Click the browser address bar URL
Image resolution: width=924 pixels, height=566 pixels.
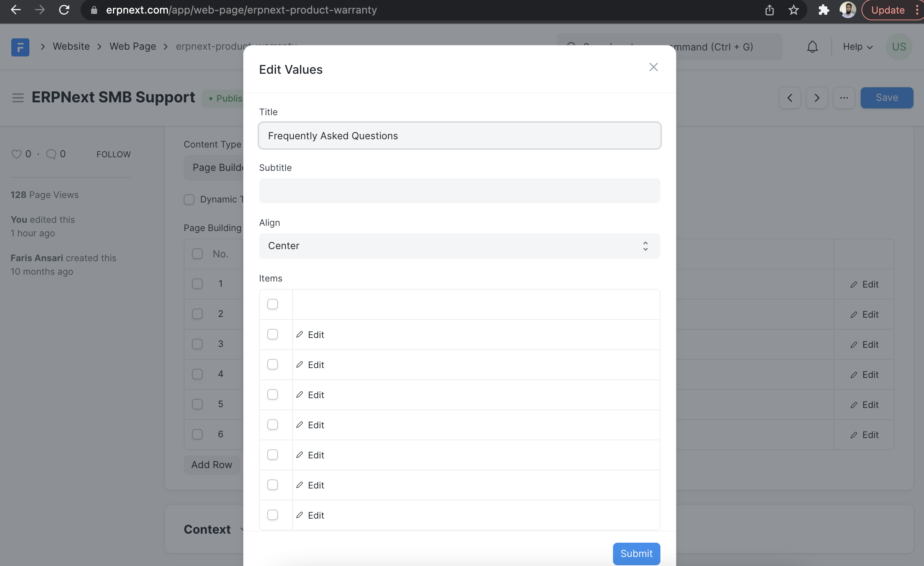tap(241, 10)
